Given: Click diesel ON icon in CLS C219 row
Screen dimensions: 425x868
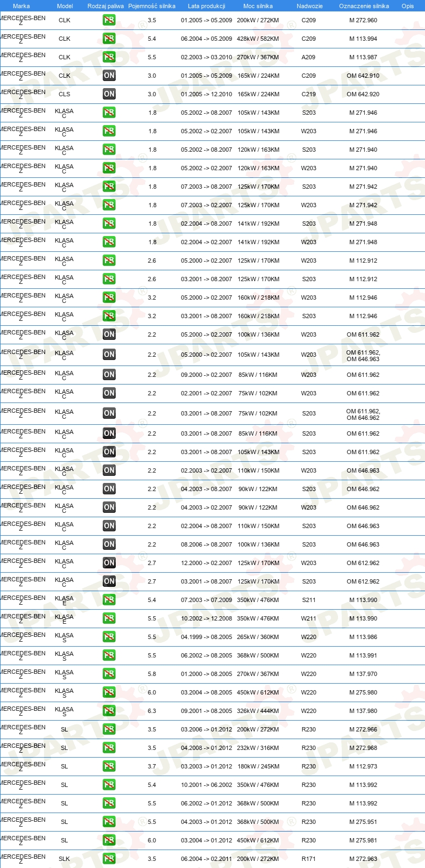Looking at the screenshot, I should [109, 94].
